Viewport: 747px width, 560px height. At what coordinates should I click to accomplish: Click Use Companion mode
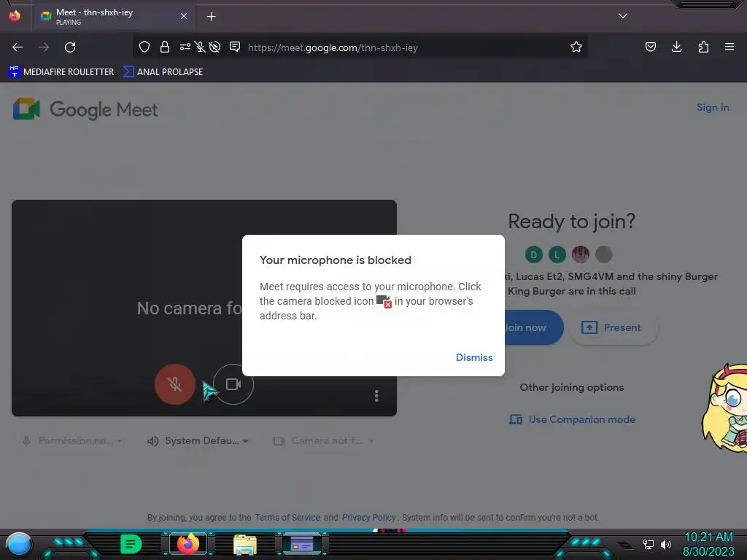[572, 419]
